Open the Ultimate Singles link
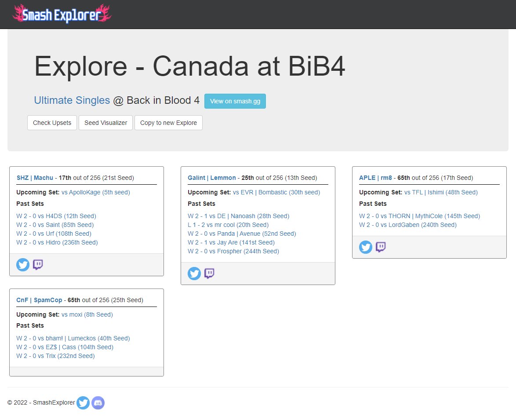Screen dimensions: 516x420 point(72,100)
